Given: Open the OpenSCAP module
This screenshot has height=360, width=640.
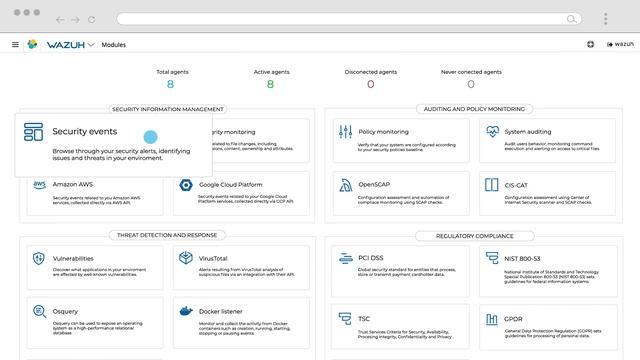Looking at the screenshot, I should pos(401,193).
